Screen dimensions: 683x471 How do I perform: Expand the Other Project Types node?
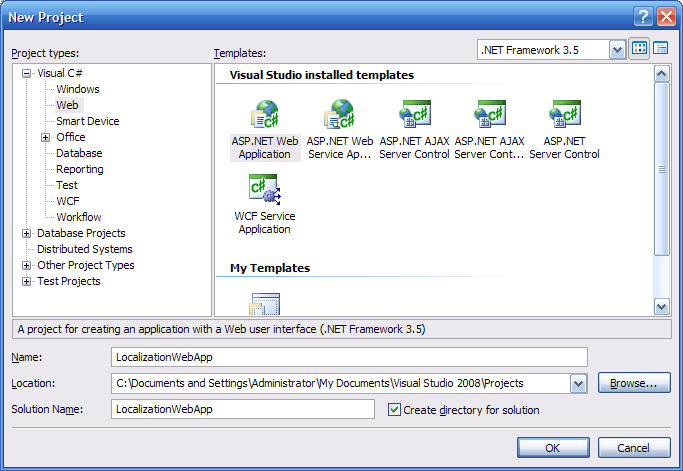pos(27,265)
